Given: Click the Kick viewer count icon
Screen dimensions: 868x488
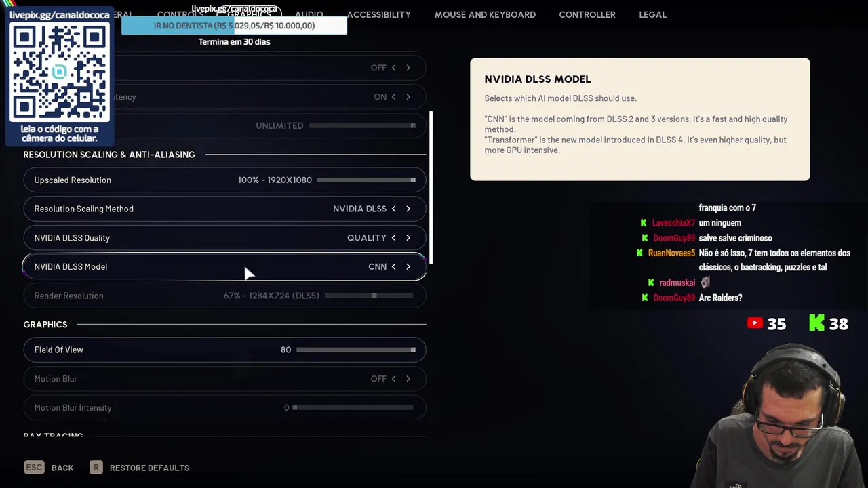Looking at the screenshot, I should [x=816, y=323].
